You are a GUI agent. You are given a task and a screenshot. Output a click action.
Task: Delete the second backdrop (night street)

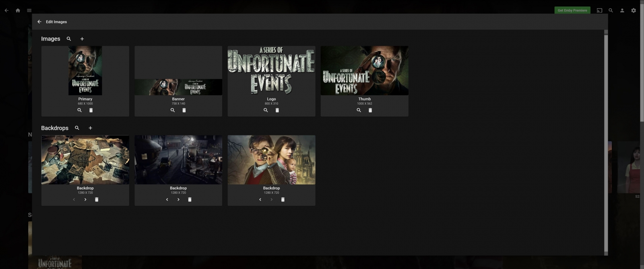click(x=190, y=199)
